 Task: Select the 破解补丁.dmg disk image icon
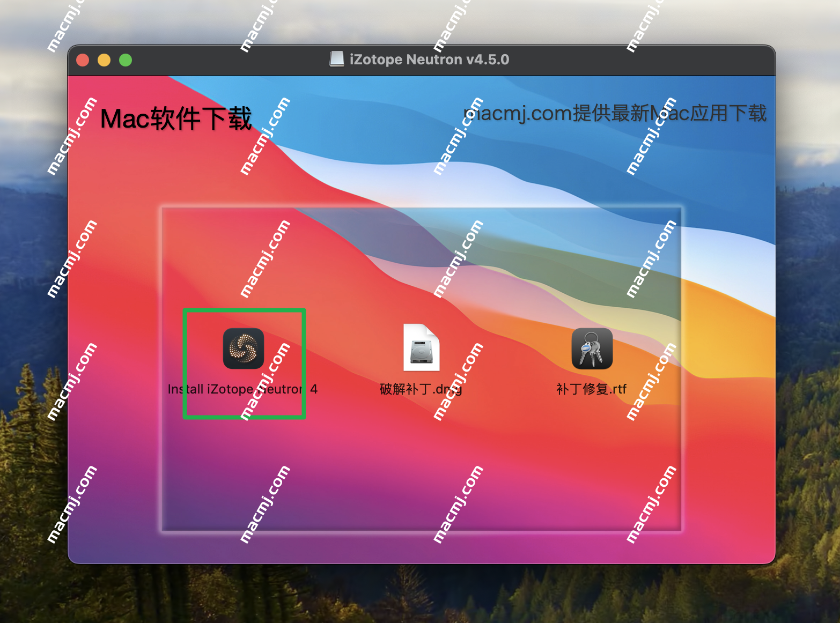point(422,347)
